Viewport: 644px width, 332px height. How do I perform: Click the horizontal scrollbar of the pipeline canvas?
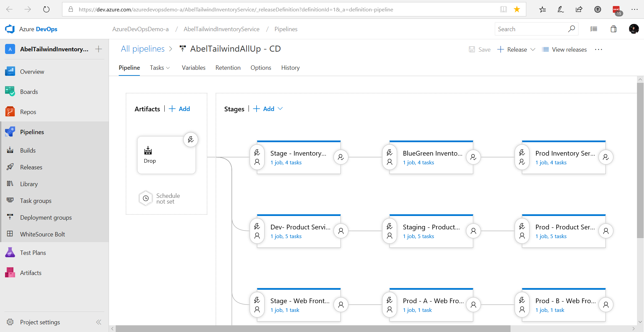click(313, 329)
